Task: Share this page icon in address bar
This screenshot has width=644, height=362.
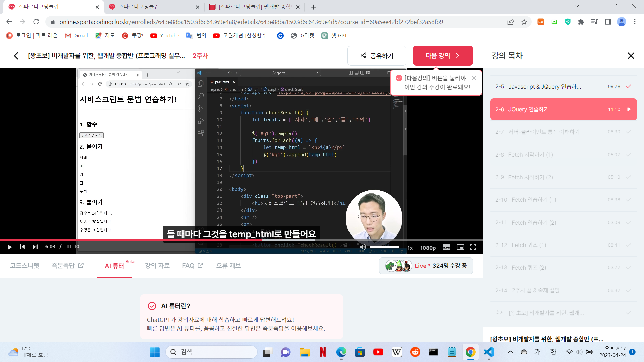Action: 511,22
